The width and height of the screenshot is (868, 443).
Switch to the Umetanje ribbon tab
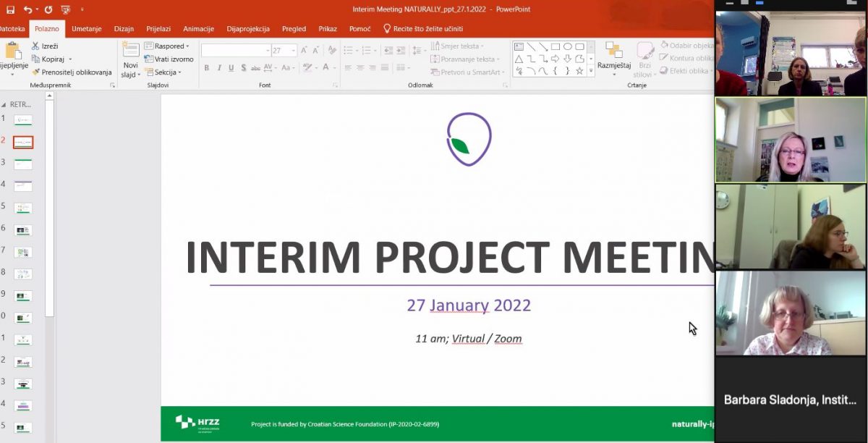[86, 29]
